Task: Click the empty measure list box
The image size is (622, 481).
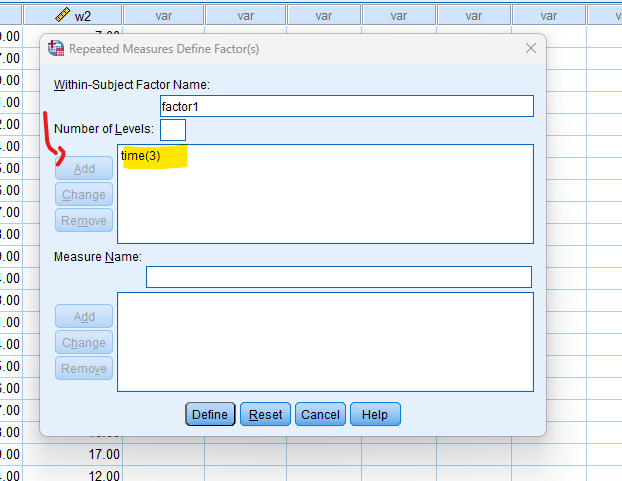Action: [x=325, y=341]
